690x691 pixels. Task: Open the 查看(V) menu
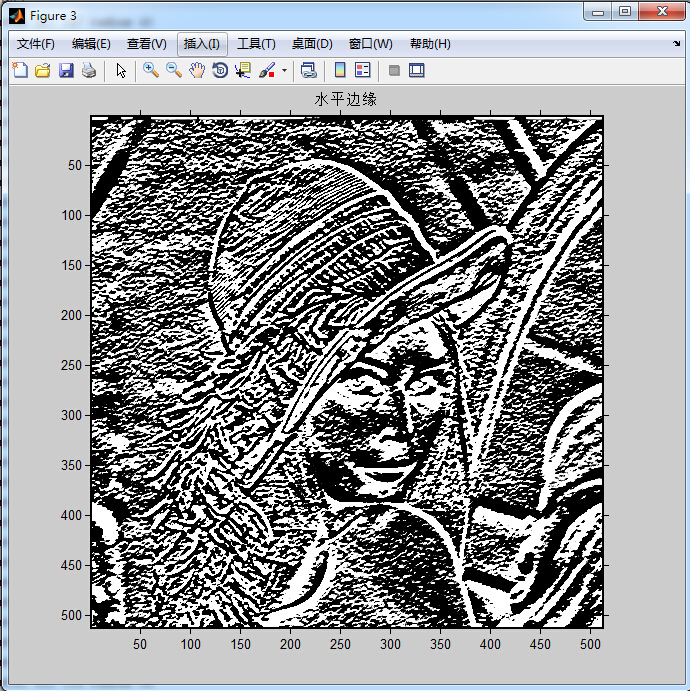tap(147, 44)
